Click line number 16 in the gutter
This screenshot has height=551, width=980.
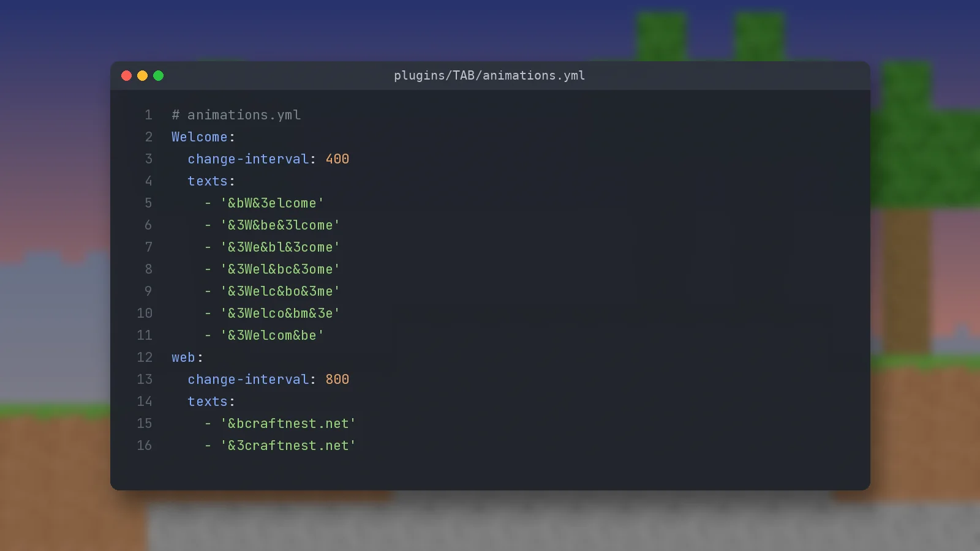pyautogui.click(x=145, y=446)
